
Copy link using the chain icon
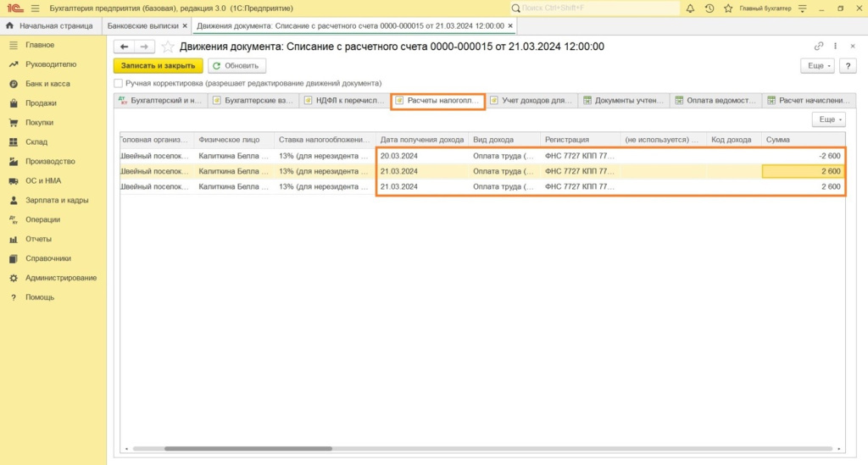click(818, 47)
